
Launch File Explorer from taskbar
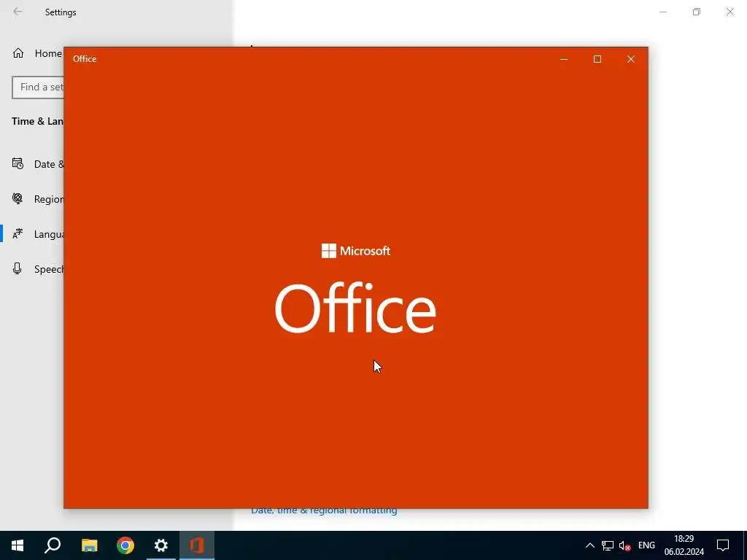89,545
